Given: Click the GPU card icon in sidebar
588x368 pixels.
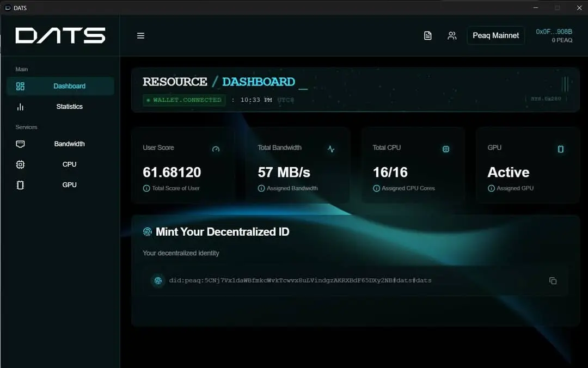Looking at the screenshot, I should coord(20,185).
